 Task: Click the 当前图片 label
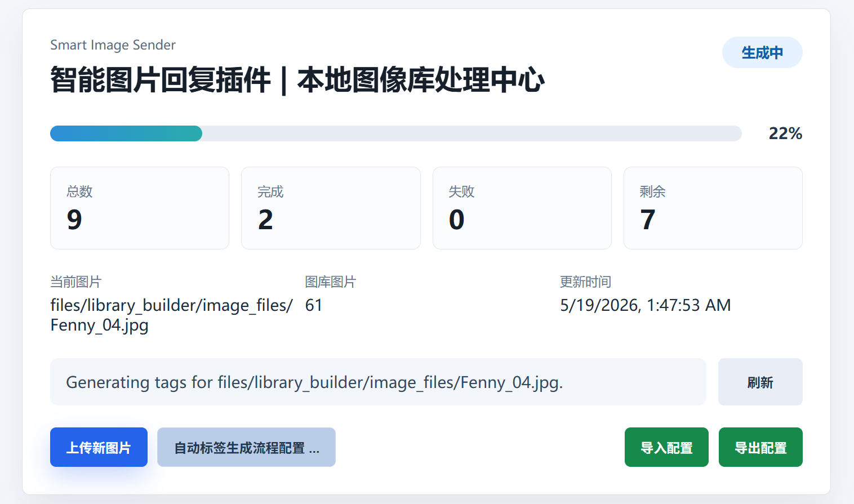76,282
